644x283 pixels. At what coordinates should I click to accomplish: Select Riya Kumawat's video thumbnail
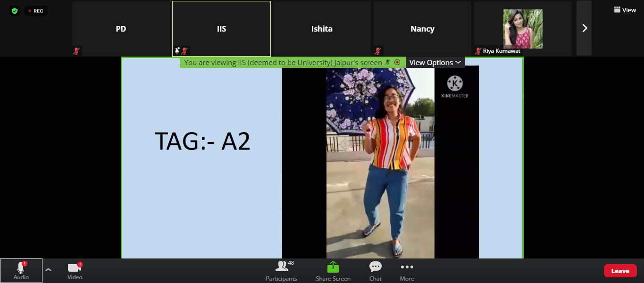(523, 29)
